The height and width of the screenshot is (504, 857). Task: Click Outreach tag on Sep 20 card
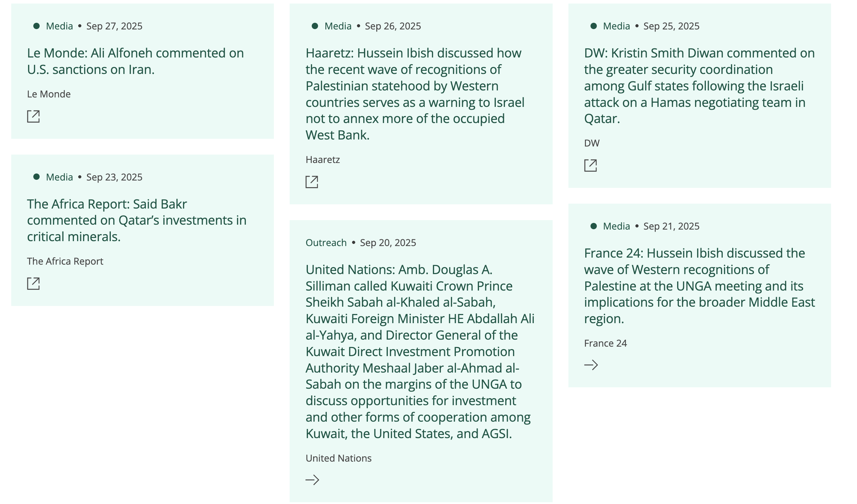pos(326,243)
